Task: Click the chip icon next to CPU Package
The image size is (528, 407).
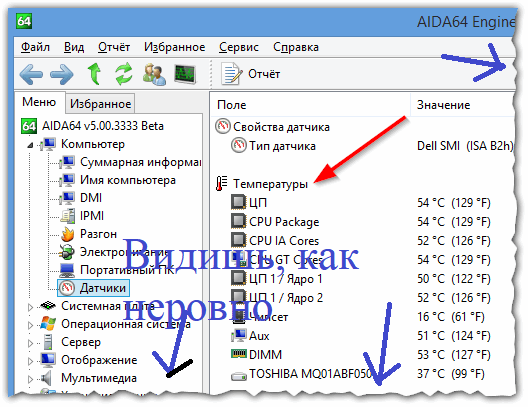Action: pos(238,221)
